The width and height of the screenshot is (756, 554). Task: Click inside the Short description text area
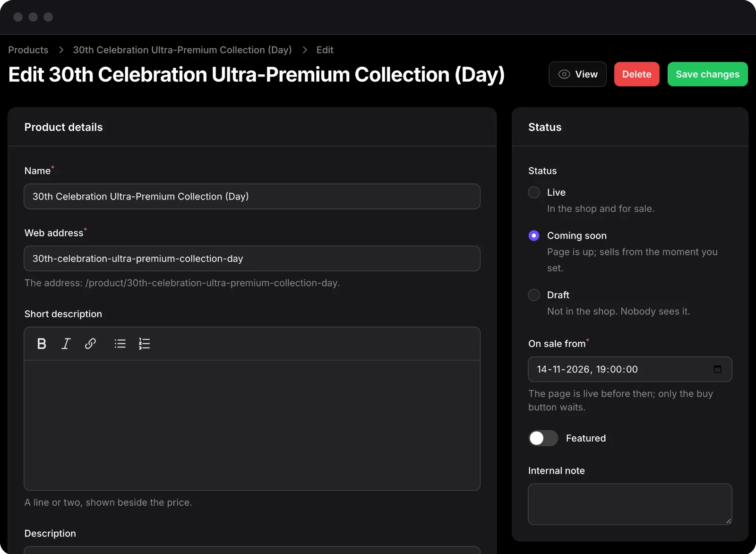pyautogui.click(x=252, y=425)
